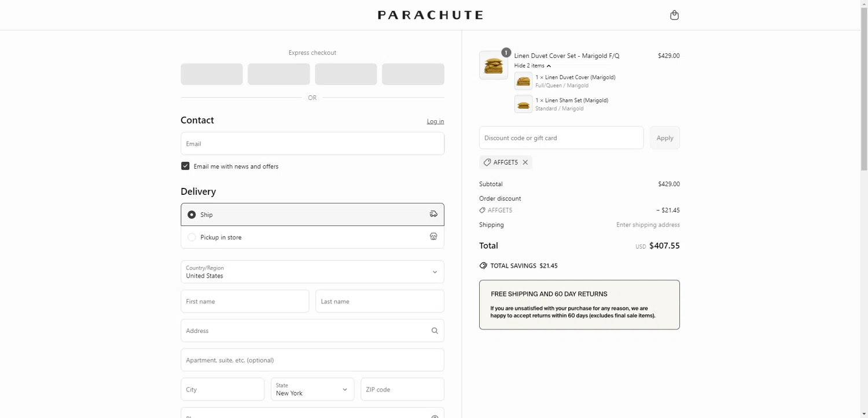
Task: Click the Total Savings tag icon
Action: click(x=483, y=266)
